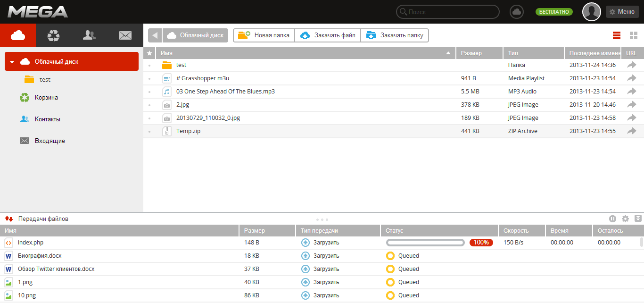Switch to the recycle bin tab

point(54,35)
